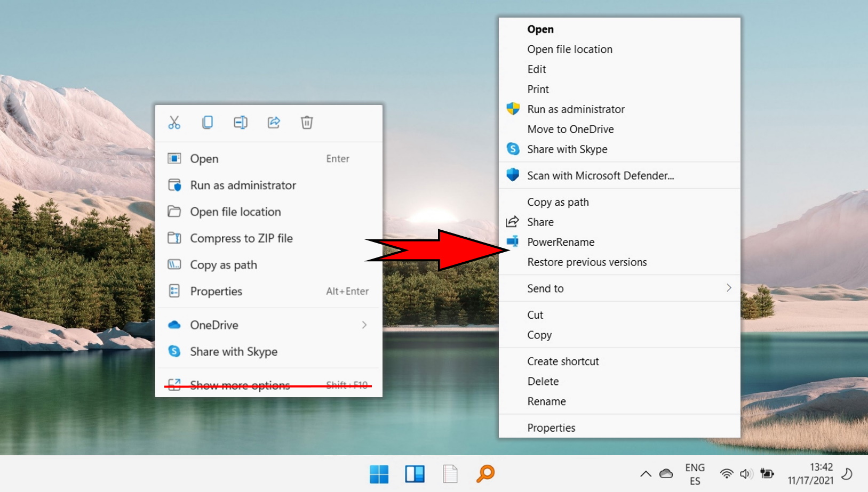
Task: Choose Delete in classic context menu
Action: tap(619, 381)
